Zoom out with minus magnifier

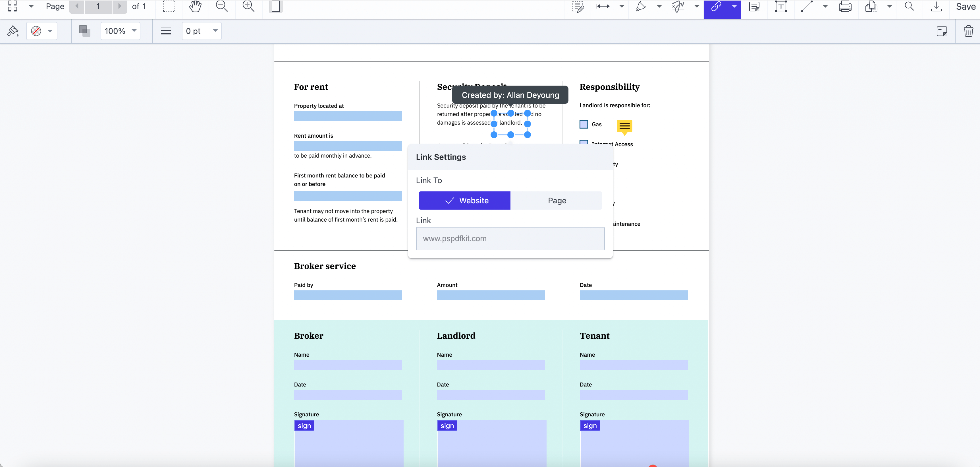point(222,6)
